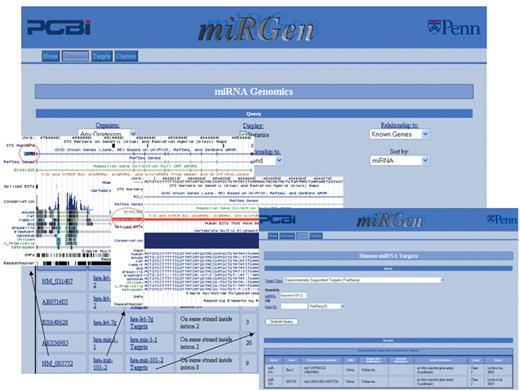Click Human miRNA Targets heading
The image size is (520, 391).
pyautogui.click(x=388, y=256)
